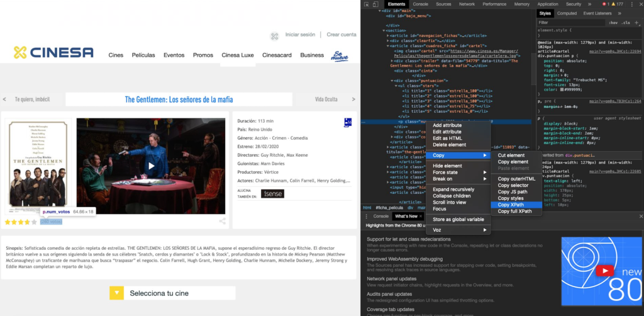
Task: Toggle the device toolbar icon
Action: coord(375,4)
